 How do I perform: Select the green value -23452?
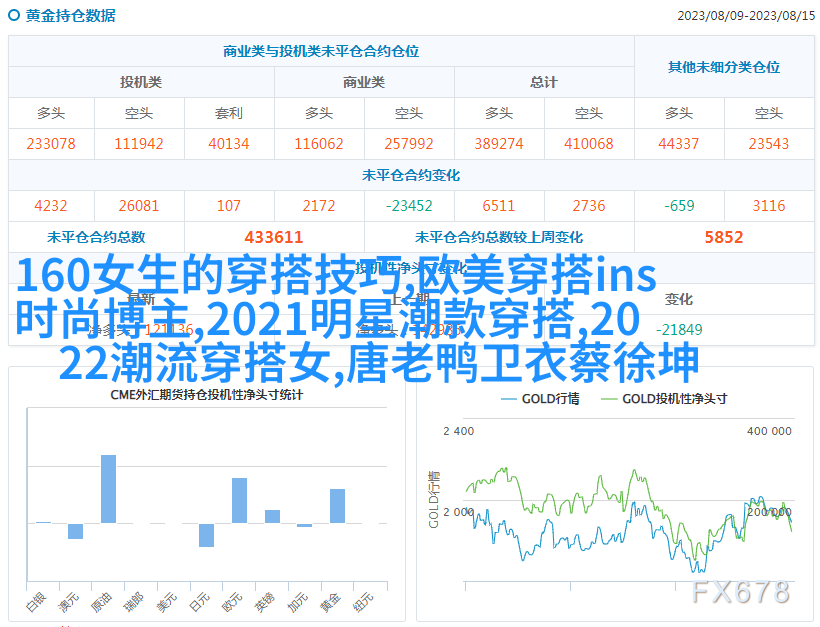(408, 206)
